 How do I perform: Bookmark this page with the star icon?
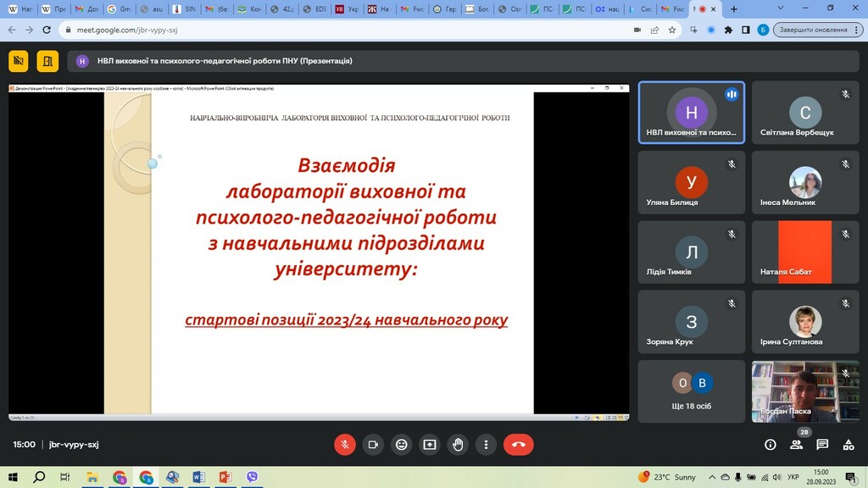(672, 29)
